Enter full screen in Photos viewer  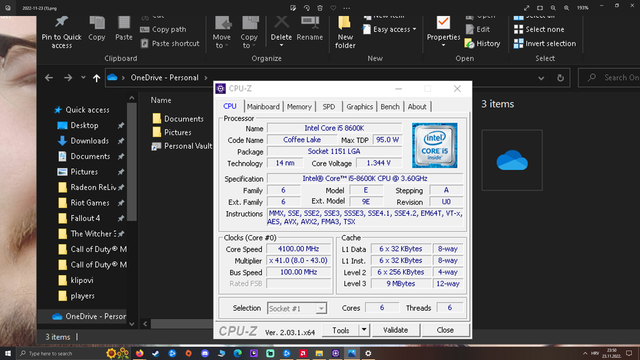pyautogui.click(x=527, y=8)
